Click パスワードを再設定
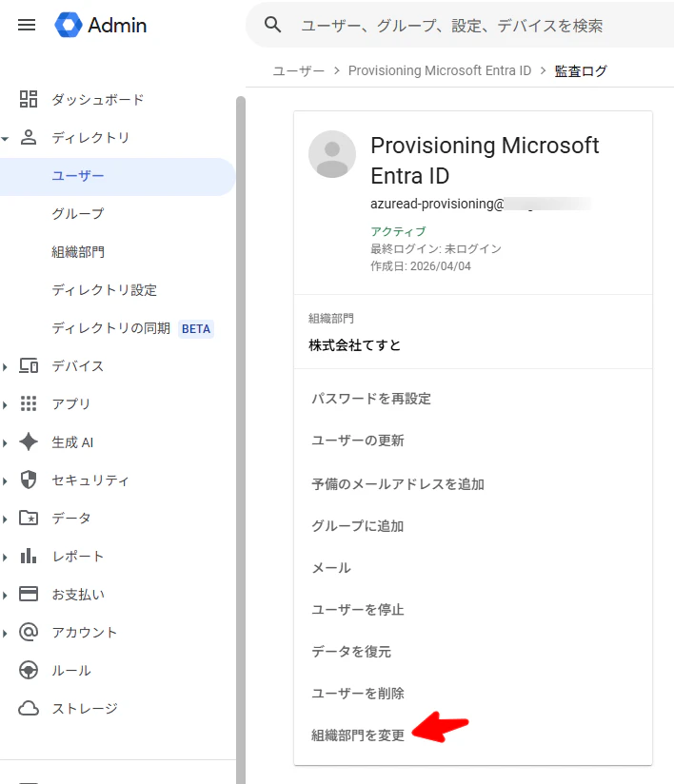The image size is (674, 784). point(371,399)
